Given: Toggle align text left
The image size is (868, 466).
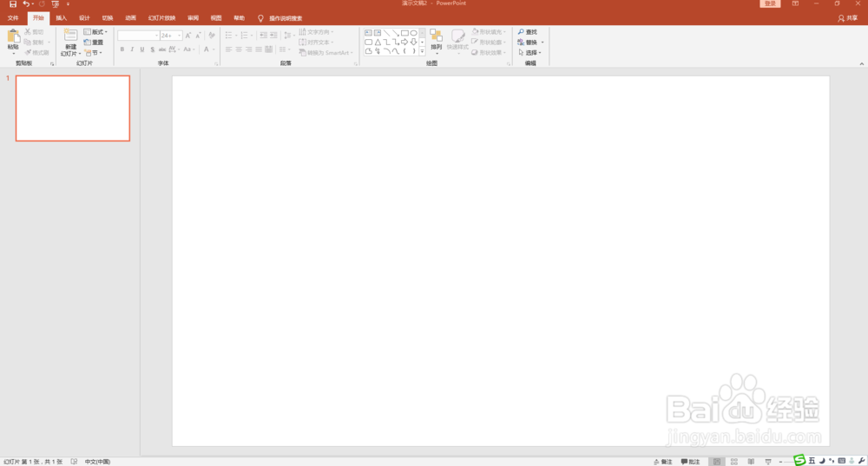Looking at the screenshot, I should (x=228, y=49).
